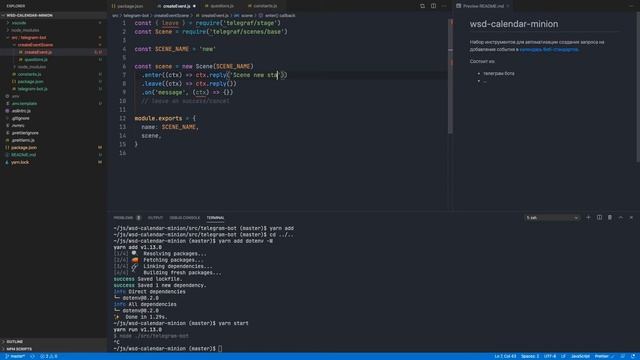Expand the OUTLINE section
Viewport: 640px width, 360px height.
(53, 342)
